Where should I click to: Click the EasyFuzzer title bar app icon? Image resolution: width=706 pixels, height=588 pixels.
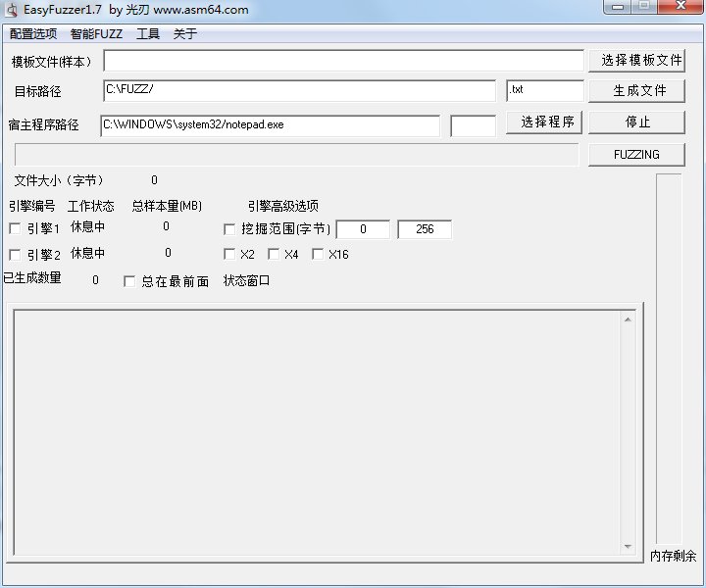click(x=11, y=10)
